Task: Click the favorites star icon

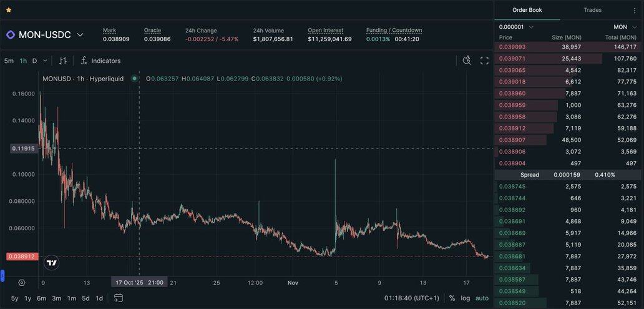Action: click(9, 10)
